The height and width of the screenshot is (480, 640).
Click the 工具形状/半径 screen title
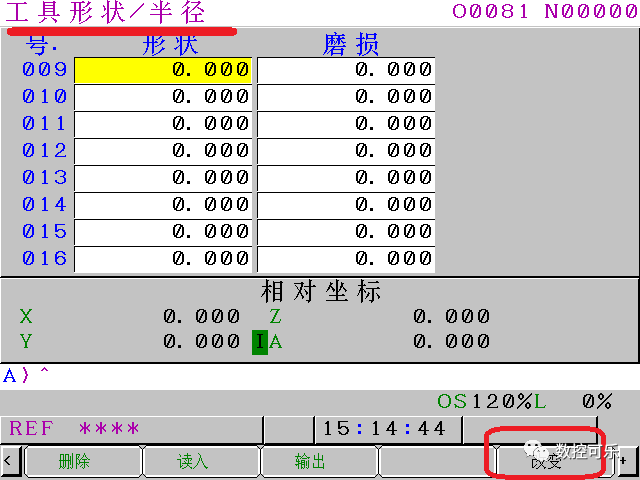105,12
